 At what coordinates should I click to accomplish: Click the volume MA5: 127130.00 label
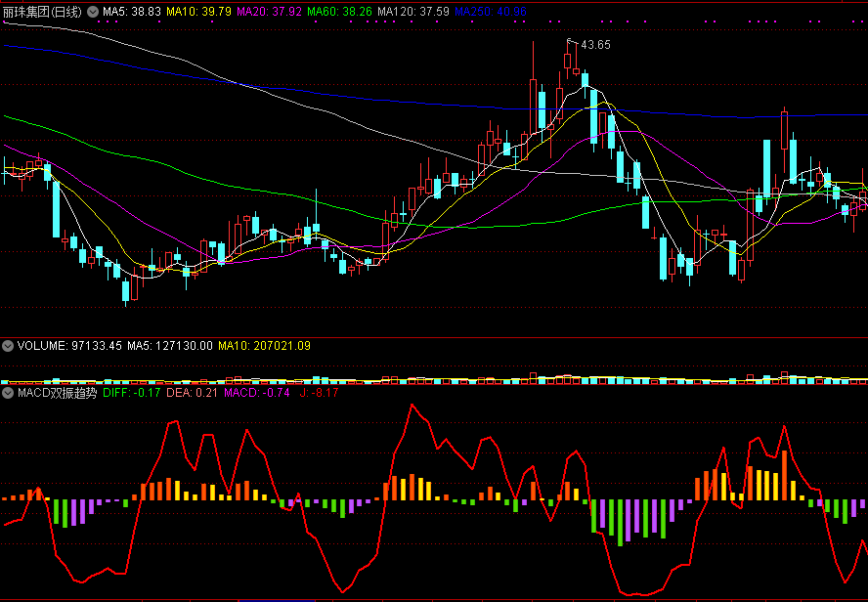point(170,346)
